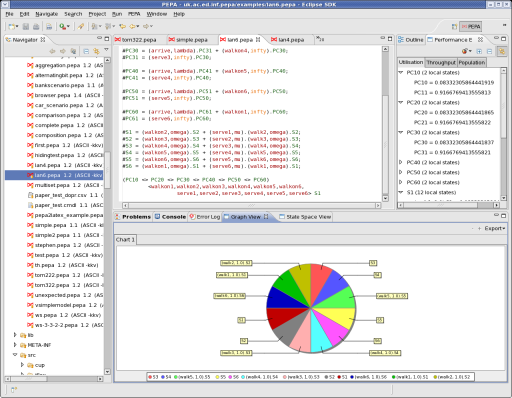Expand the PC60 (2 local states) node
Screen dimensions: 512x398
coord(401,182)
